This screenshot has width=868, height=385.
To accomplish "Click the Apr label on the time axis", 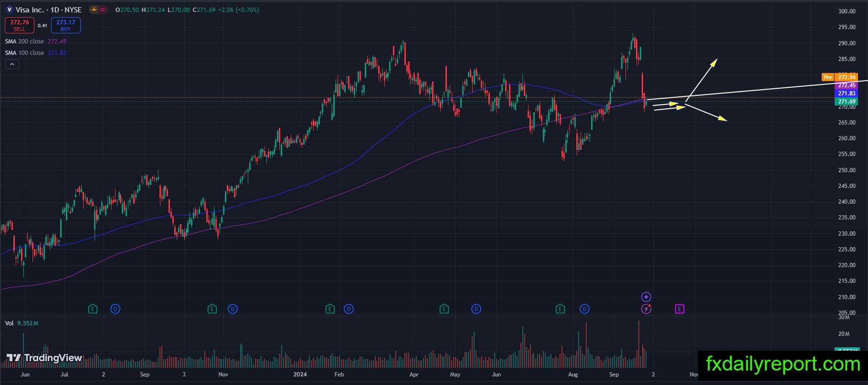I will pyautogui.click(x=414, y=375).
